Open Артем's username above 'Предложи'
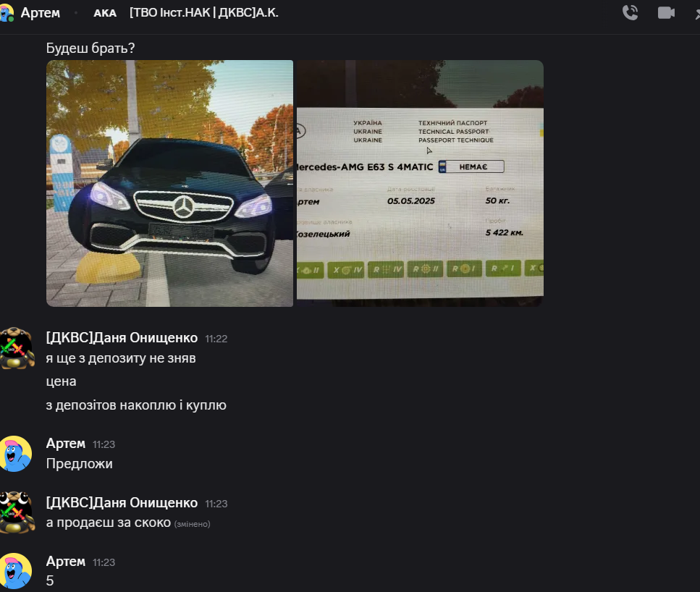Image resolution: width=700 pixels, height=592 pixels. pyautogui.click(x=66, y=444)
